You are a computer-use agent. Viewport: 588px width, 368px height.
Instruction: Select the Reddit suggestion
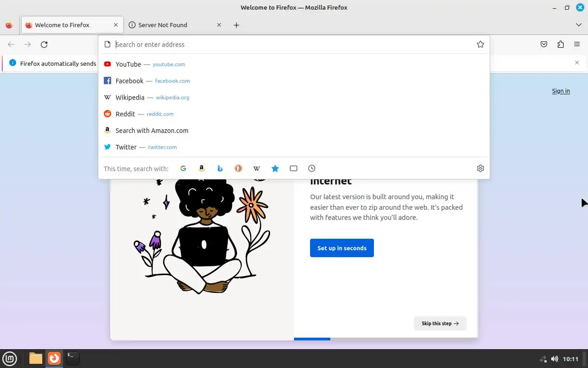point(294,114)
